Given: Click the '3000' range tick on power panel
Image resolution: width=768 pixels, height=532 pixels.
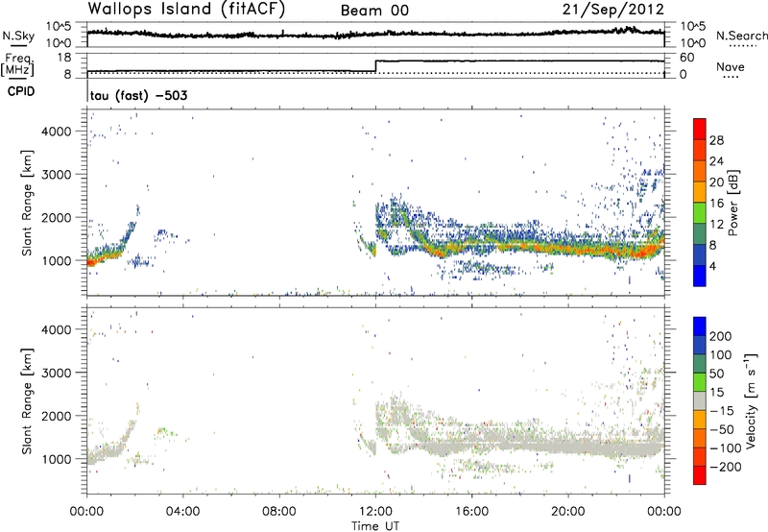Looking at the screenshot, I should 56,175.
